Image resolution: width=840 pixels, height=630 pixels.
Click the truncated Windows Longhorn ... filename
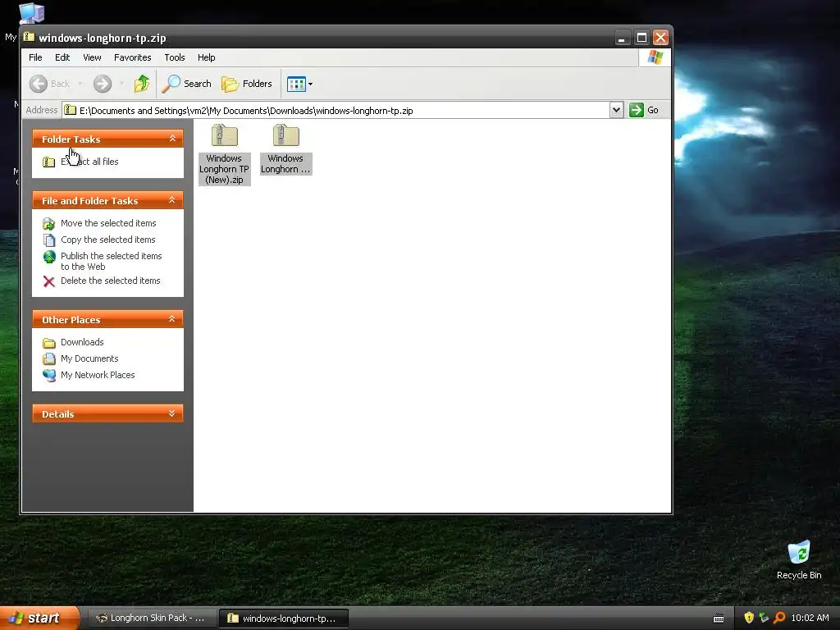point(285,164)
